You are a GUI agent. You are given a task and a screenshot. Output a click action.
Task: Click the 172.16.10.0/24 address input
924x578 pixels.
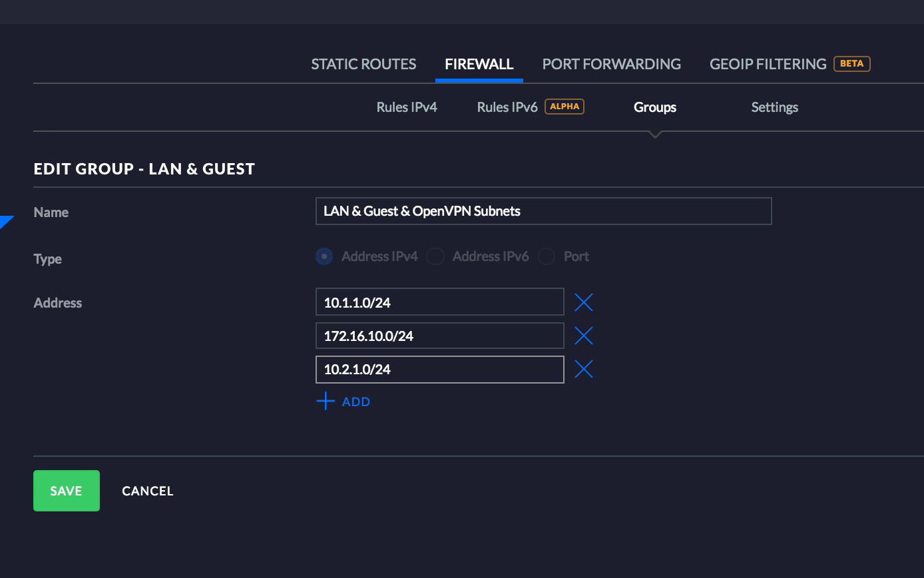click(x=439, y=336)
